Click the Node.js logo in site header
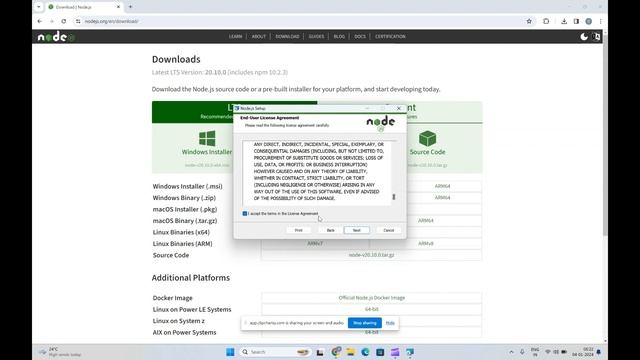Screen dimensions: 640x360 click(56, 37)
